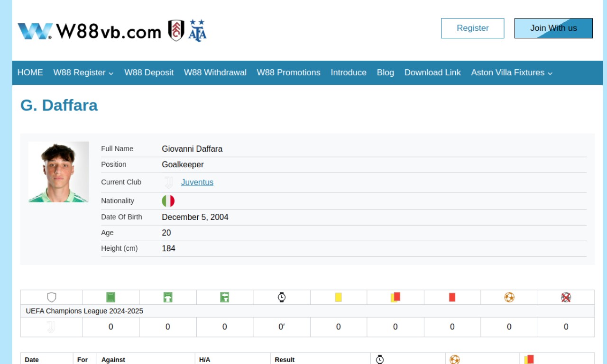The image size is (607, 364).
Task: Click the Register button
Action: (x=473, y=28)
